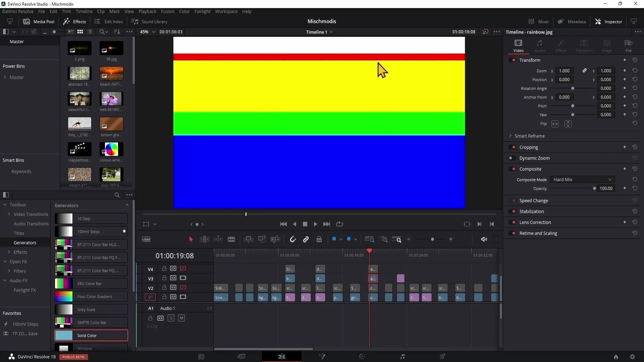
Task: Play the timeline forward
Action: 315,224
